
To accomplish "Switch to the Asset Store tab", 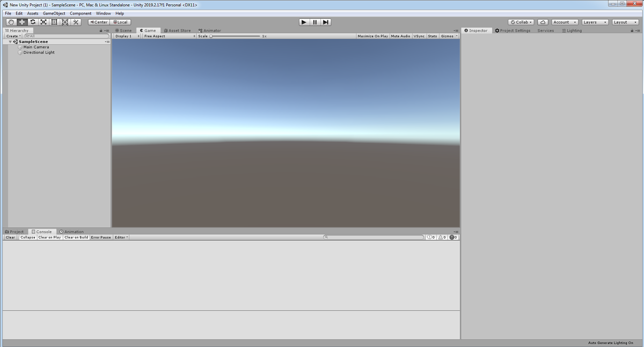I will pyautogui.click(x=177, y=31).
